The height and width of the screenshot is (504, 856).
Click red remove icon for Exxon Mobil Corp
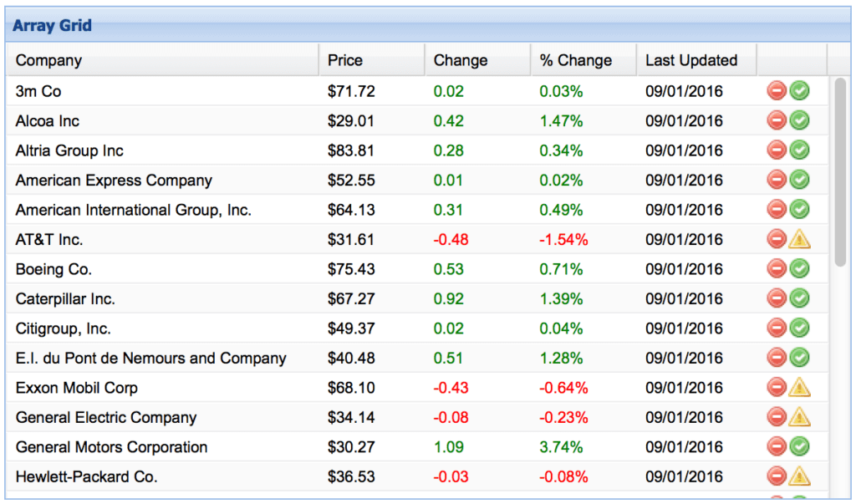(x=777, y=387)
